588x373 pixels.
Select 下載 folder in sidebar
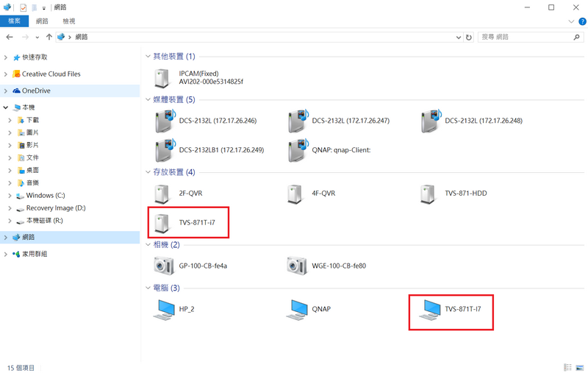coord(32,120)
